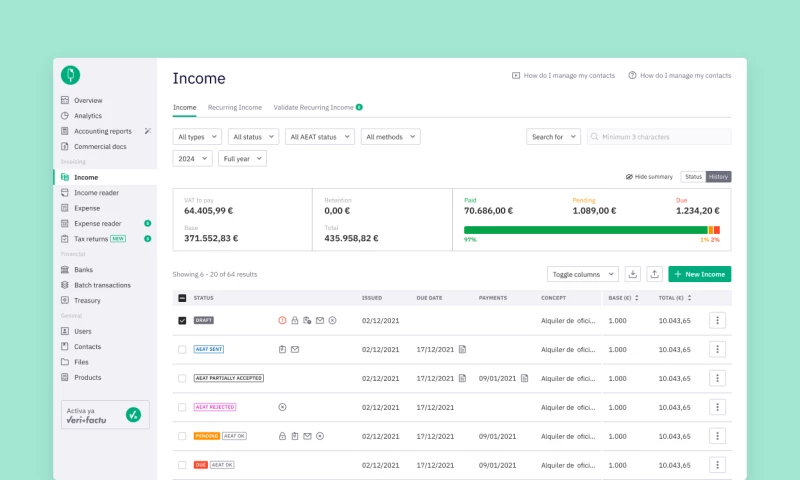The height and width of the screenshot is (480, 800).
Task: Check the AEAT REJECTED row checkbox
Action: (182, 407)
